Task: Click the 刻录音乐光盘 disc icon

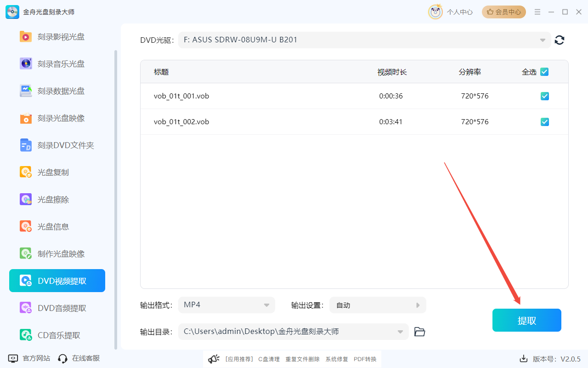Action: click(x=26, y=64)
